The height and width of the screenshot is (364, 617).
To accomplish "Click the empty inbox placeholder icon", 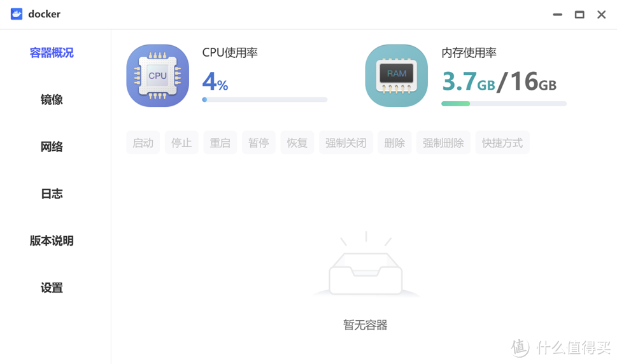I will click(366, 263).
